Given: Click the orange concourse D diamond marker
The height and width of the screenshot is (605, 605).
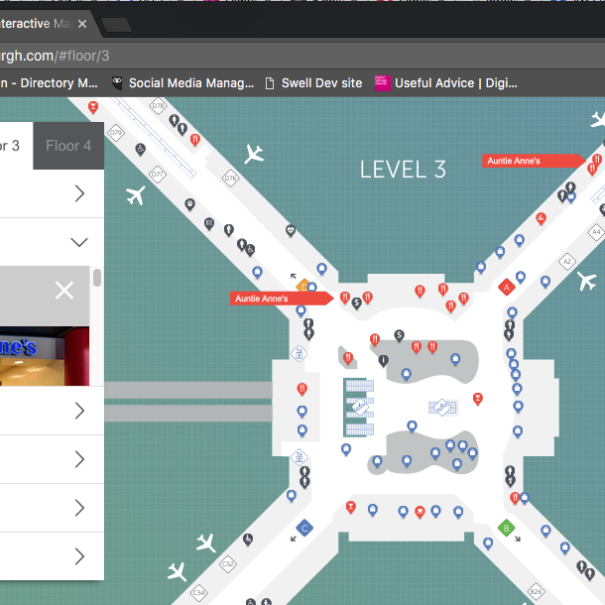Looking at the screenshot, I should [x=303, y=288].
